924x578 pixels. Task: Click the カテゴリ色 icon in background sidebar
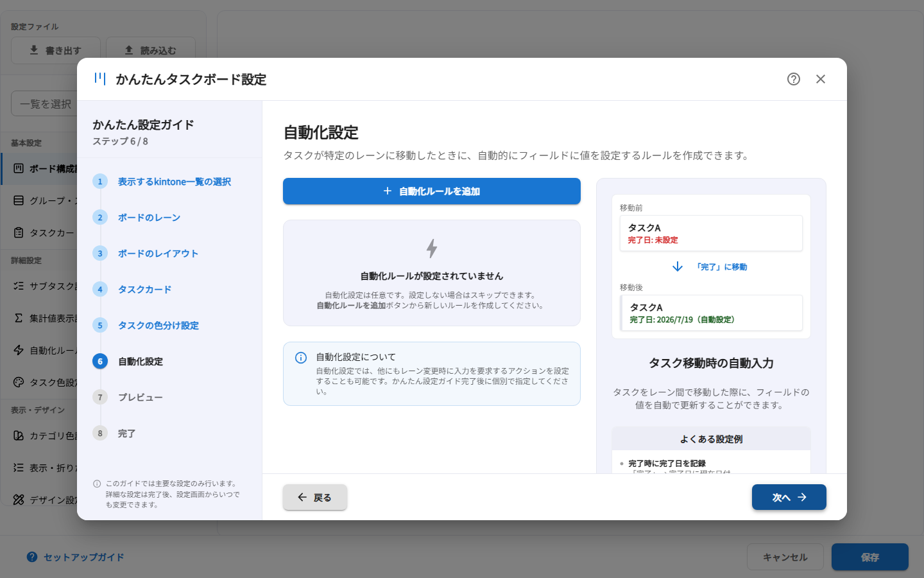point(19,435)
